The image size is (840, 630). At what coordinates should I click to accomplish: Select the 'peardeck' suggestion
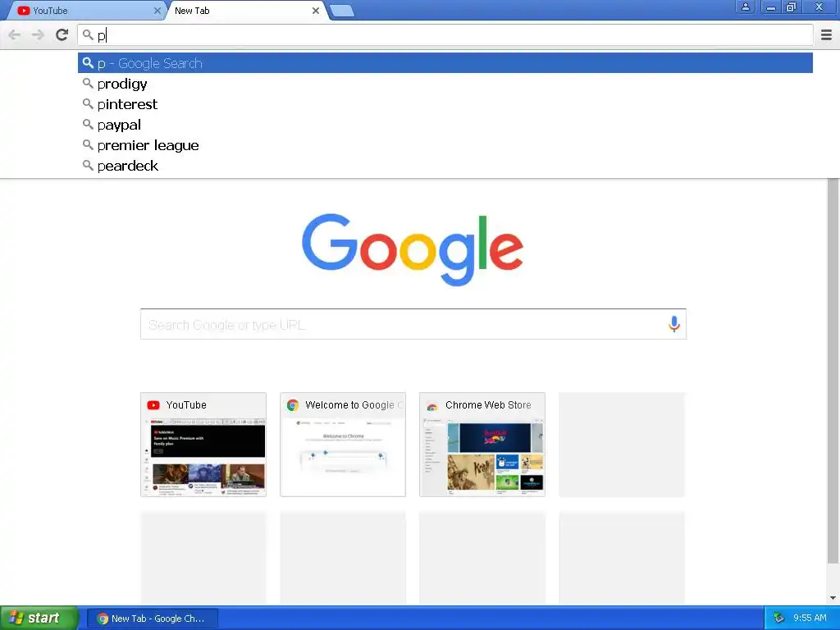click(445, 166)
